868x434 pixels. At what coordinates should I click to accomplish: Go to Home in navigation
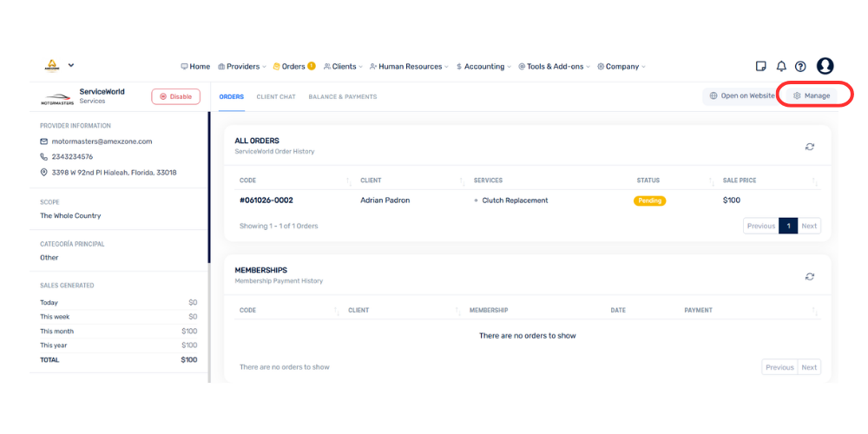(x=195, y=67)
